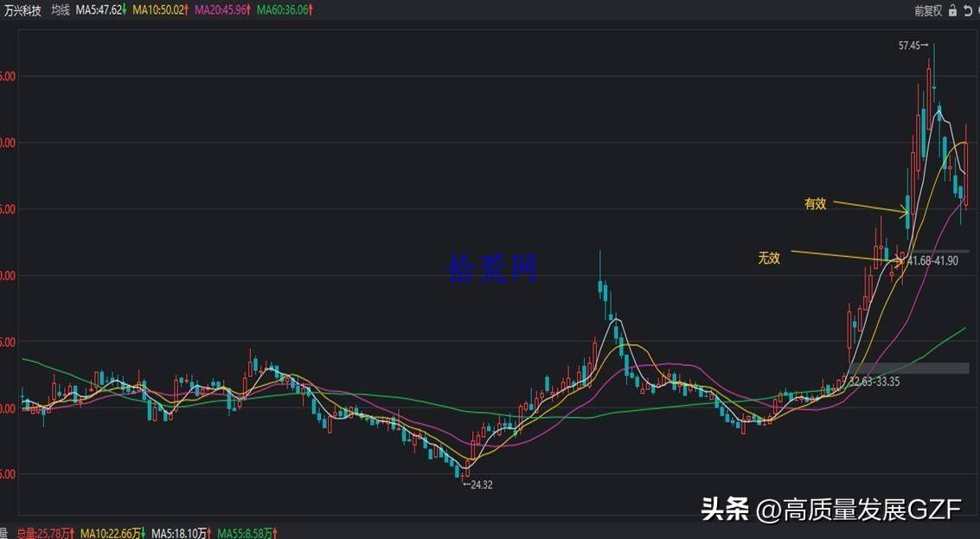Click the undo arrow icon at top right
The width and height of the screenshot is (980, 539).
tap(968, 10)
